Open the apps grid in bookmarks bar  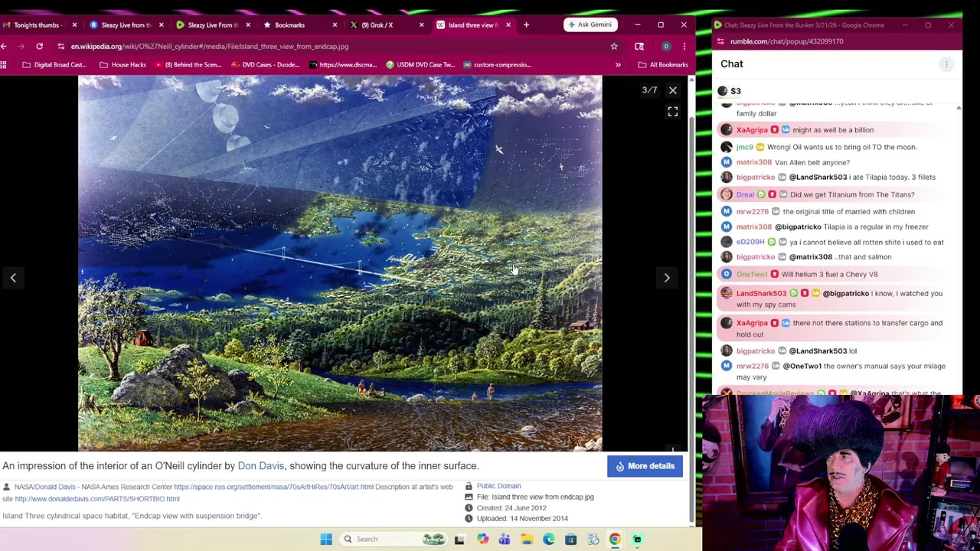(x=4, y=65)
